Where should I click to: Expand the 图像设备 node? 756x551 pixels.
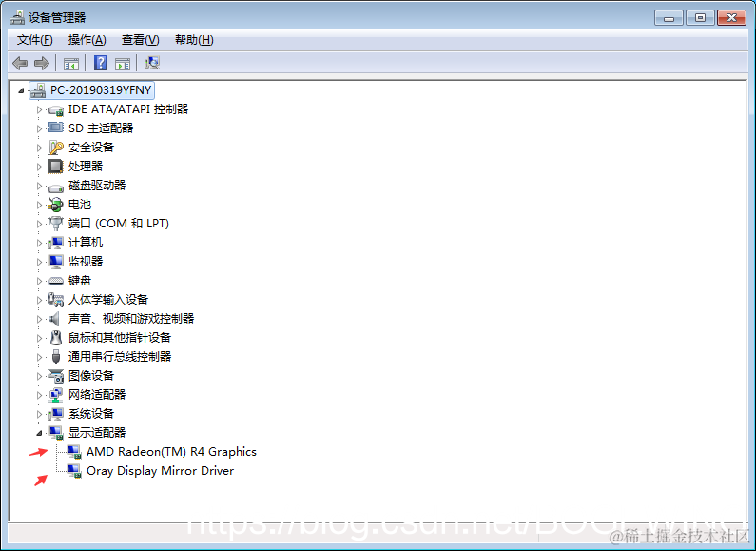pyautogui.click(x=40, y=376)
